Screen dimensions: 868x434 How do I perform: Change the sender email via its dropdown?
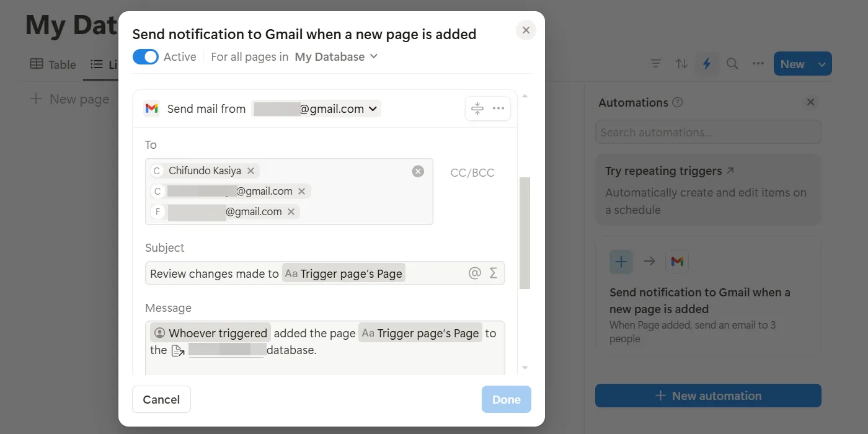tap(373, 108)
